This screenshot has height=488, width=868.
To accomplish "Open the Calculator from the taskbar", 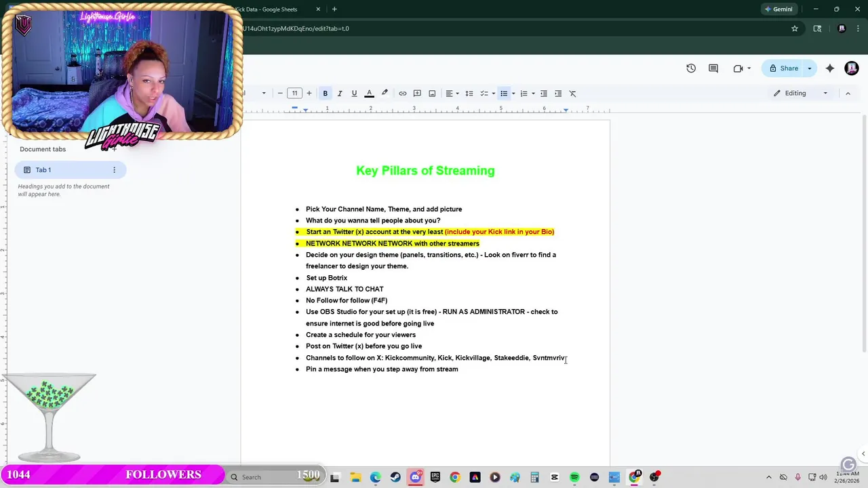I will click(x=535, y=477).
